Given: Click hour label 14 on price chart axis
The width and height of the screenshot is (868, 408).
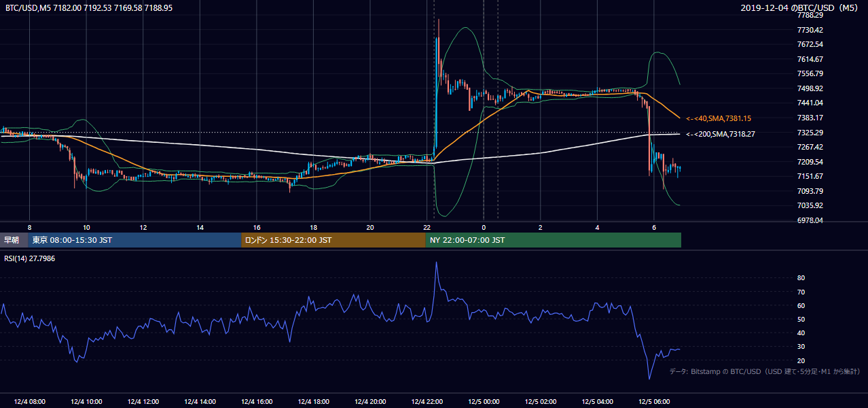Looking at the screenshot, I should tap(200, 227).
